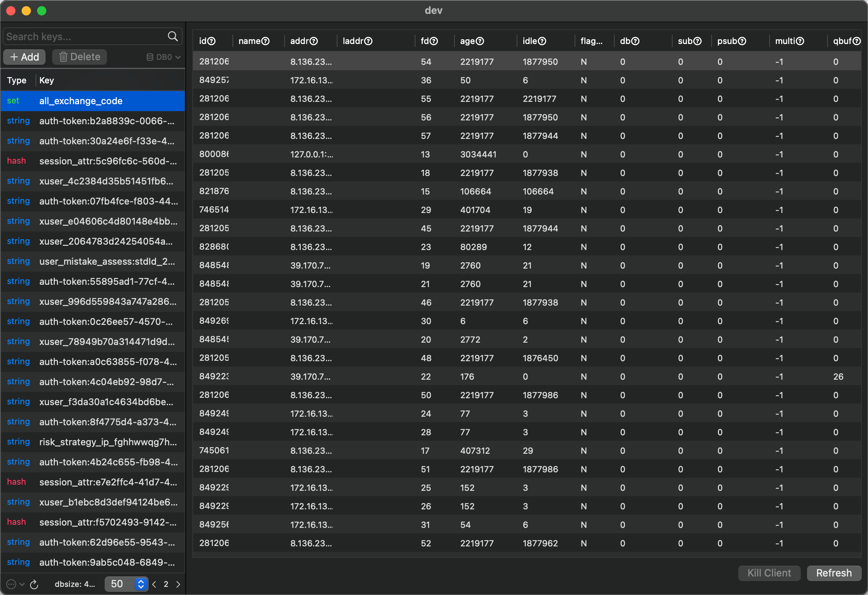Expand the chevron next to the ellipsis icon
Image resolution: width=868 pixels, height=595 pixels.
point(22,584)
